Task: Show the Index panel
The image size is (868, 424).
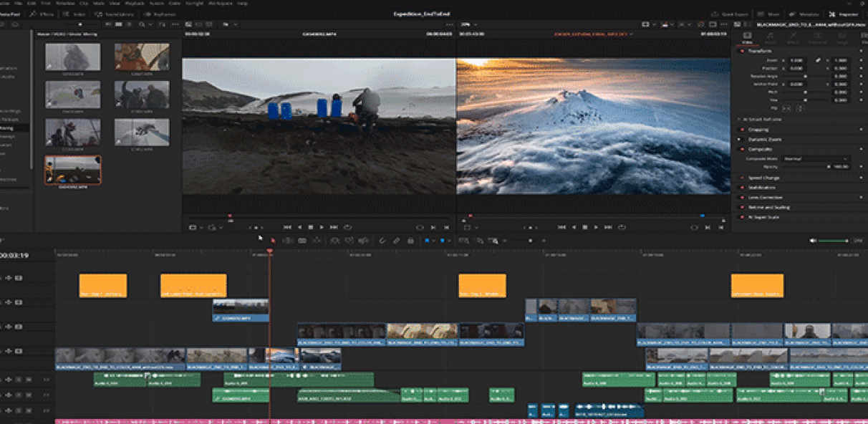Action: [79, 13]
